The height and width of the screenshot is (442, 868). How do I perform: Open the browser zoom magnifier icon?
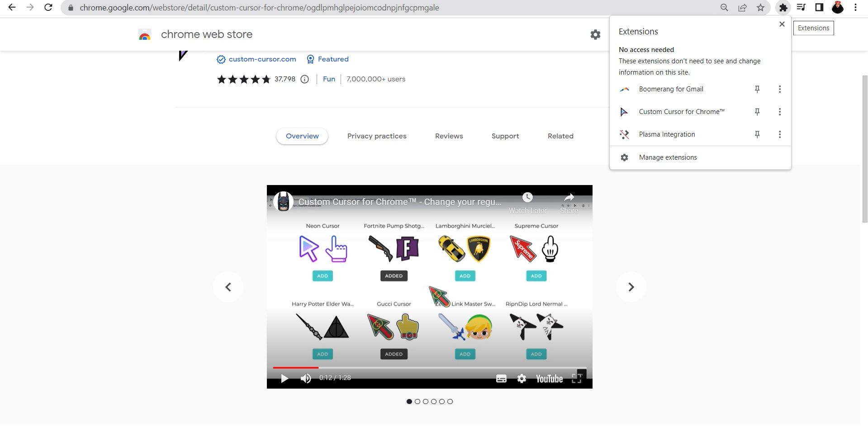724,7
